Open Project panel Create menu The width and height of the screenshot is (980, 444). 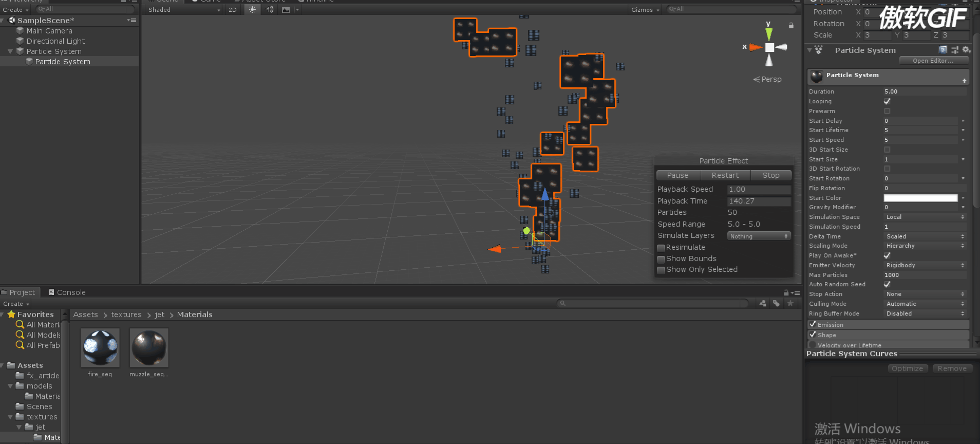15,304
